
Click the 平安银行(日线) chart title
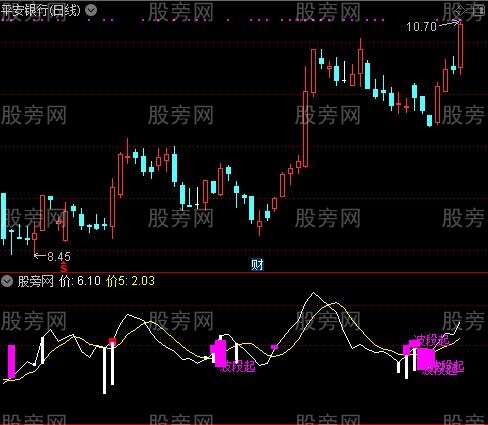point(41,10)
